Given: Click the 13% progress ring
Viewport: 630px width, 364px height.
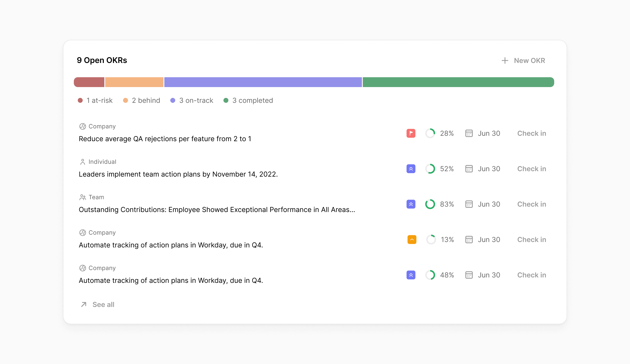Looking at the screenshot, I should tap(431, 240).
